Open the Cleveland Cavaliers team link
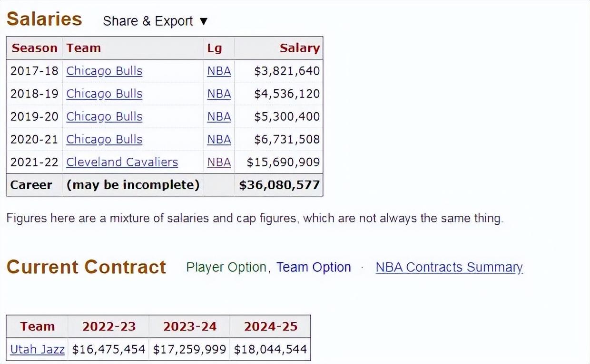This screenshot has width=590, height=364. point(122,162)
